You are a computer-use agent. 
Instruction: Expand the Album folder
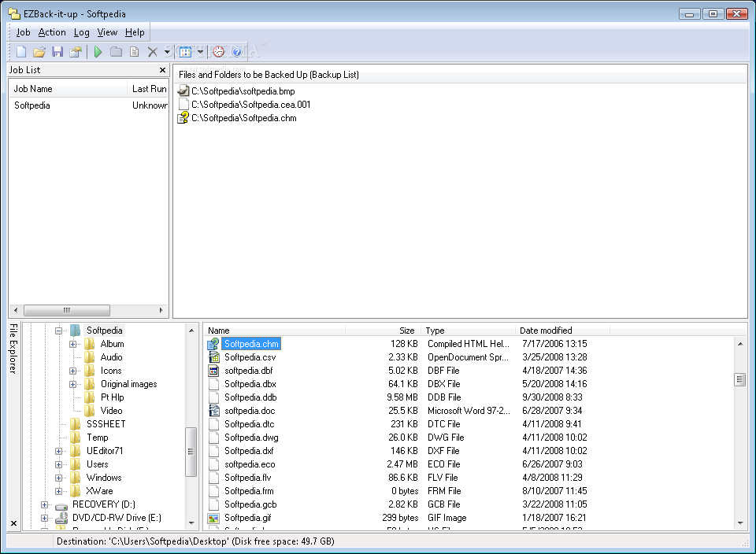click(72, 344)
